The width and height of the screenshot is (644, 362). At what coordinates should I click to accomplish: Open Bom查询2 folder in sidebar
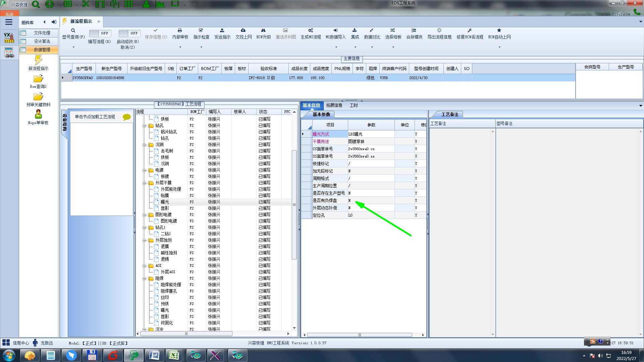click(38, 79)
